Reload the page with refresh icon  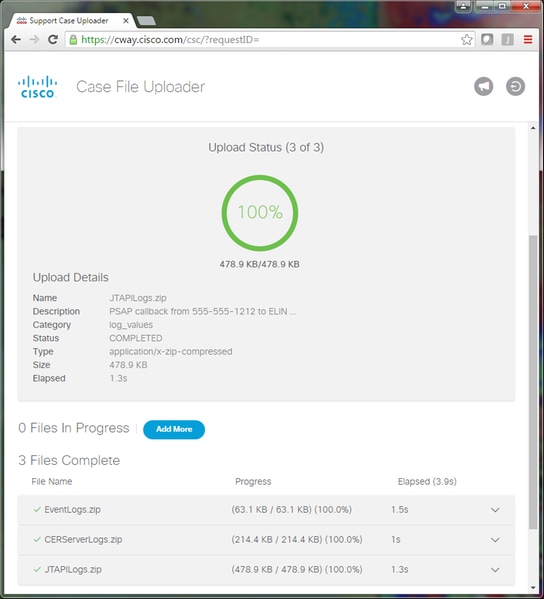pos(53,39)
